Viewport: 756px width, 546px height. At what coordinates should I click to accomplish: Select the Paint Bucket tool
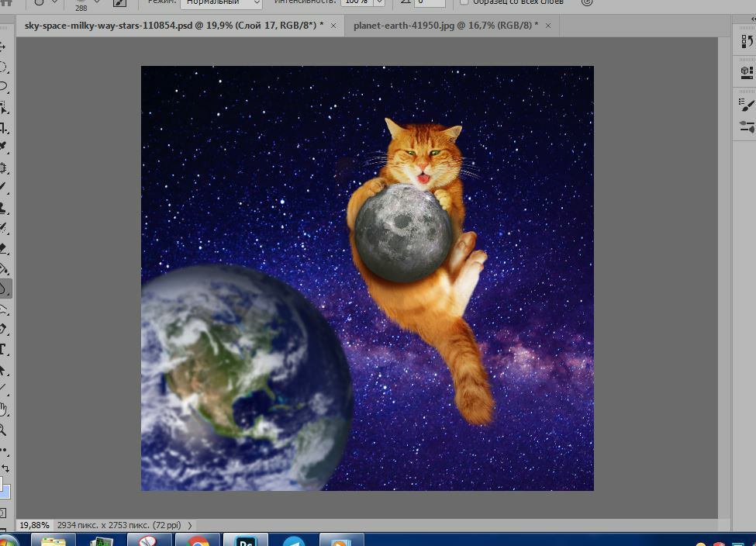point(3,268)
